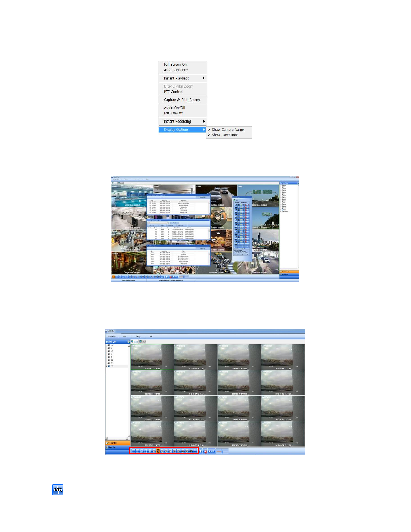Choose Capture & Print Screen

[x=182, y=100]
